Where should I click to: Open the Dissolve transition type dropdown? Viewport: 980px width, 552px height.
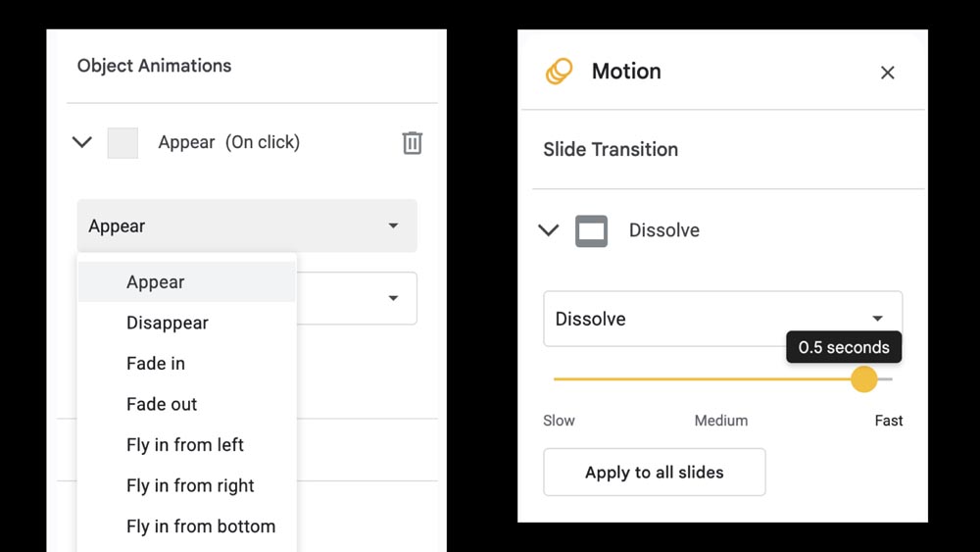click(722, 319)
